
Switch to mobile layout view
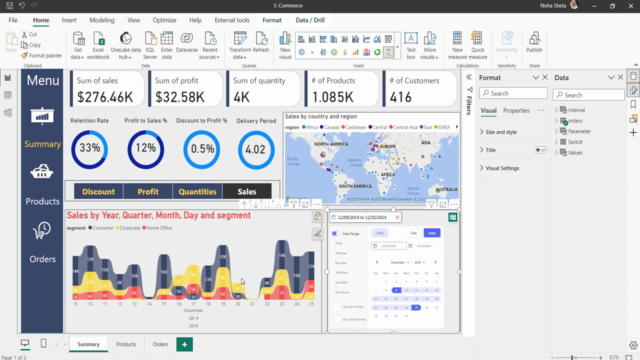(x=43, y=344)
